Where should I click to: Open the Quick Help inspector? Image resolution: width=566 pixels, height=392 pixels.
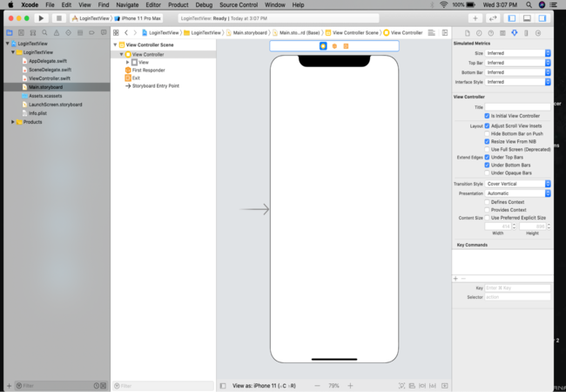click(490, 33)
